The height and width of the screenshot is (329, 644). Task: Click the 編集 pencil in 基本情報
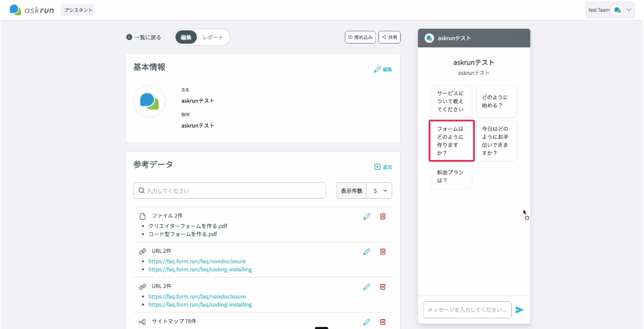click(x=383, y=69)
